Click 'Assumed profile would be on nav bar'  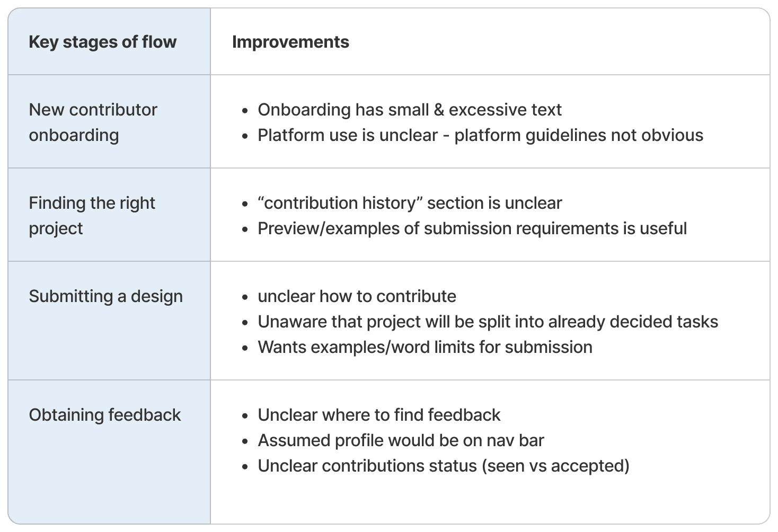tap(401, 440)
